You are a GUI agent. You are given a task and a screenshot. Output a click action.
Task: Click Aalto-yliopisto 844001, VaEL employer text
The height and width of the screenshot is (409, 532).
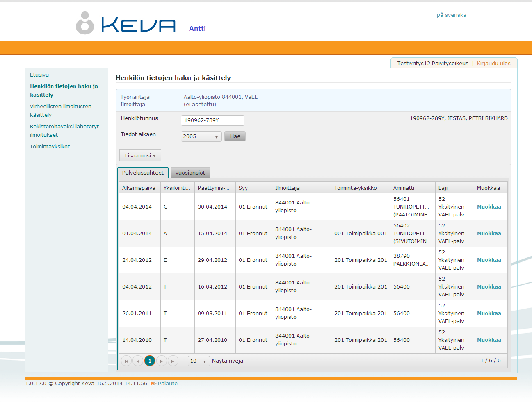[x=221, y=97]
